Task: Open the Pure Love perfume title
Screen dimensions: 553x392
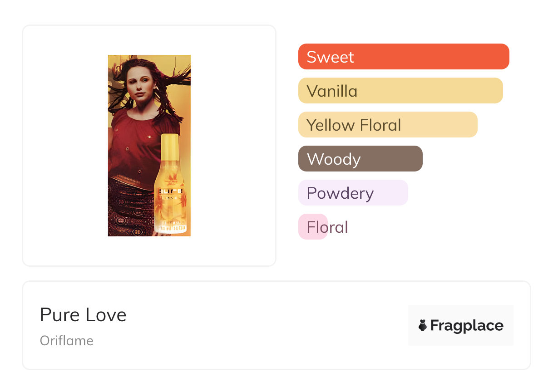Action: tap(83, 315)
